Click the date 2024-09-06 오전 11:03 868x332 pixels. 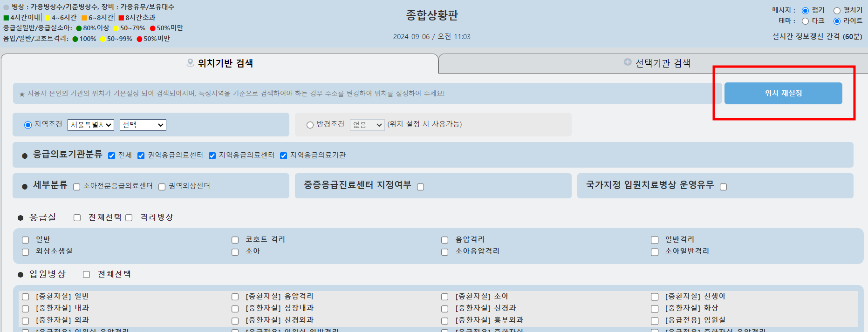(x=432, y=37)
